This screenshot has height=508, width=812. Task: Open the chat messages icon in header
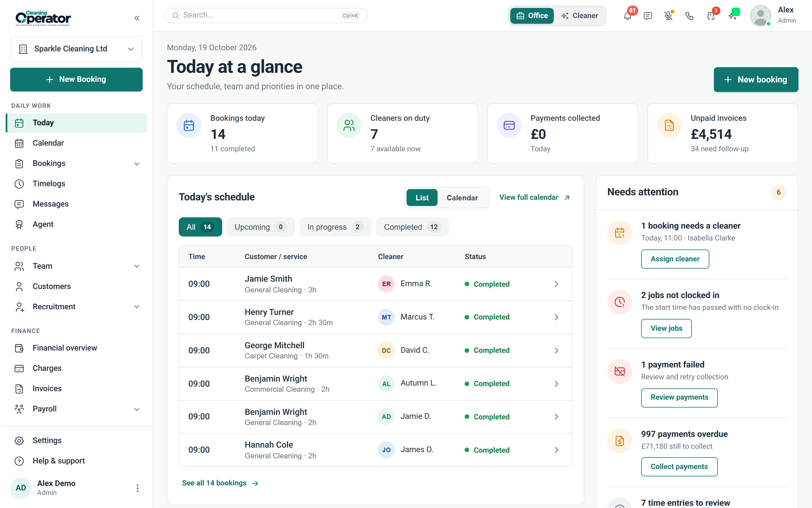(x=648, y=16)
